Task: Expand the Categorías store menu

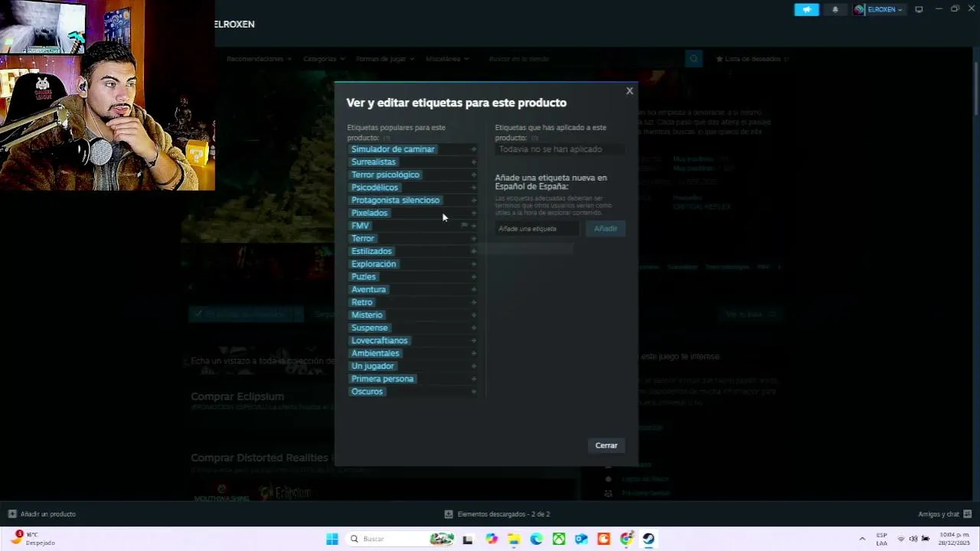Action: point(324,59)
